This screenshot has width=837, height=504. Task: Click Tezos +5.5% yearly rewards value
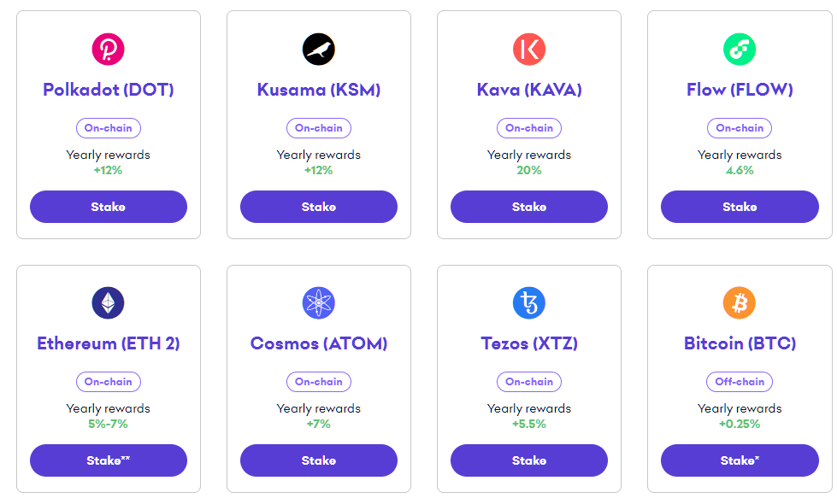pos(529,424)
